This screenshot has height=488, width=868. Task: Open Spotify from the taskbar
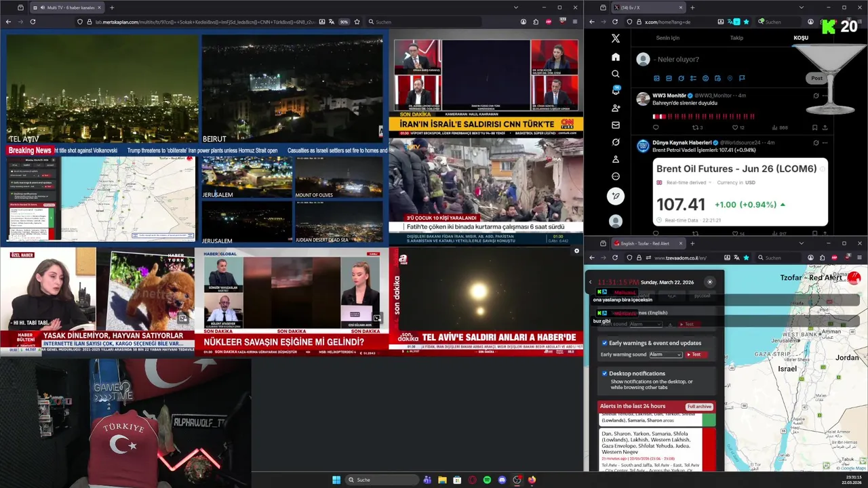click(x=487, y=480)
